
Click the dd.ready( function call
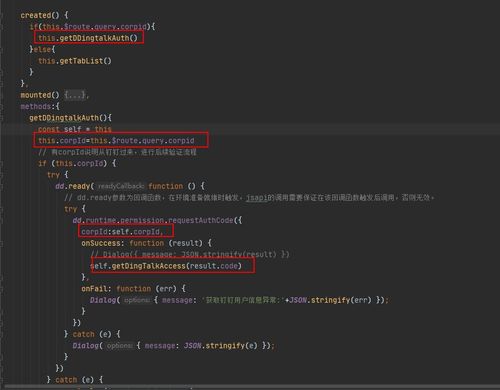coord(75,186)
